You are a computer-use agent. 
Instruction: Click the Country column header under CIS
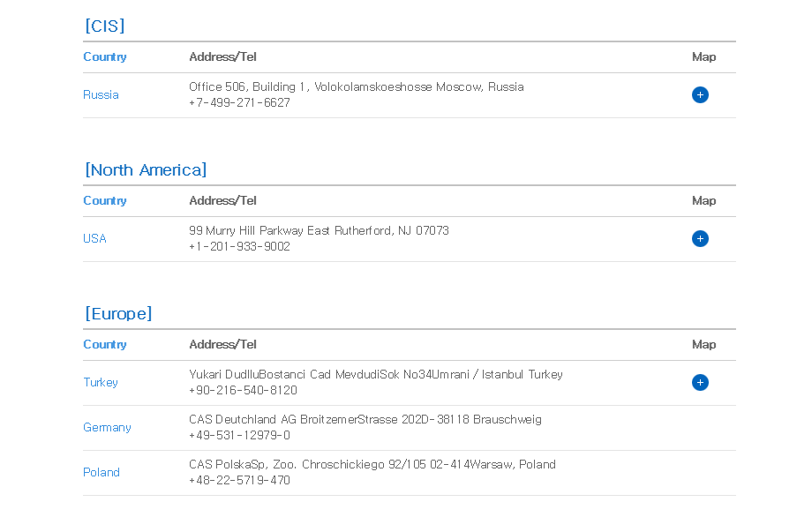105,57
